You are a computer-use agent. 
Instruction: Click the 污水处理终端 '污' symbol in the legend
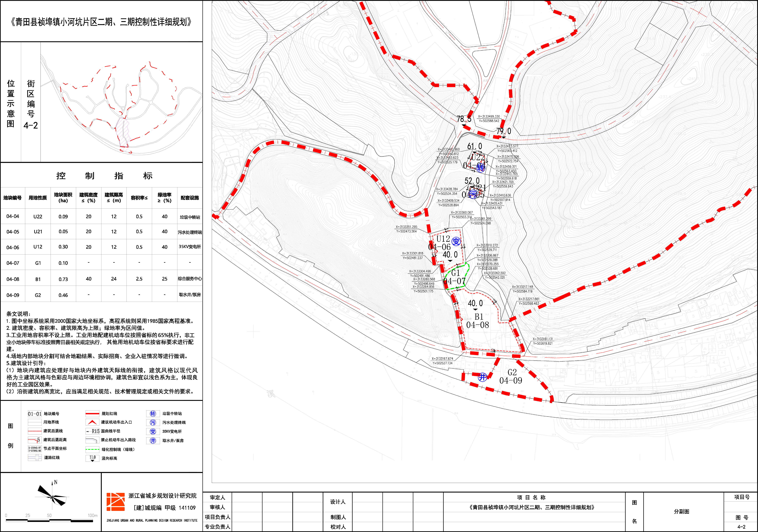click(x=153, y=423)
